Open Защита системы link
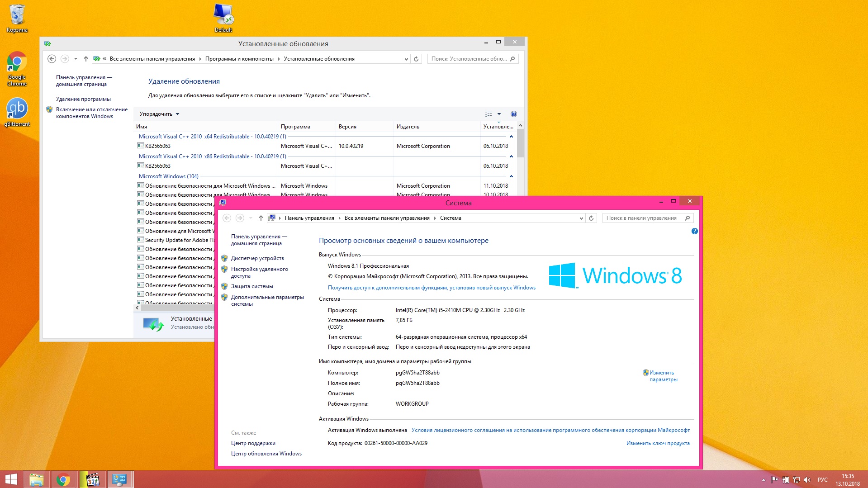868x488 pixels. pos(252,286)
